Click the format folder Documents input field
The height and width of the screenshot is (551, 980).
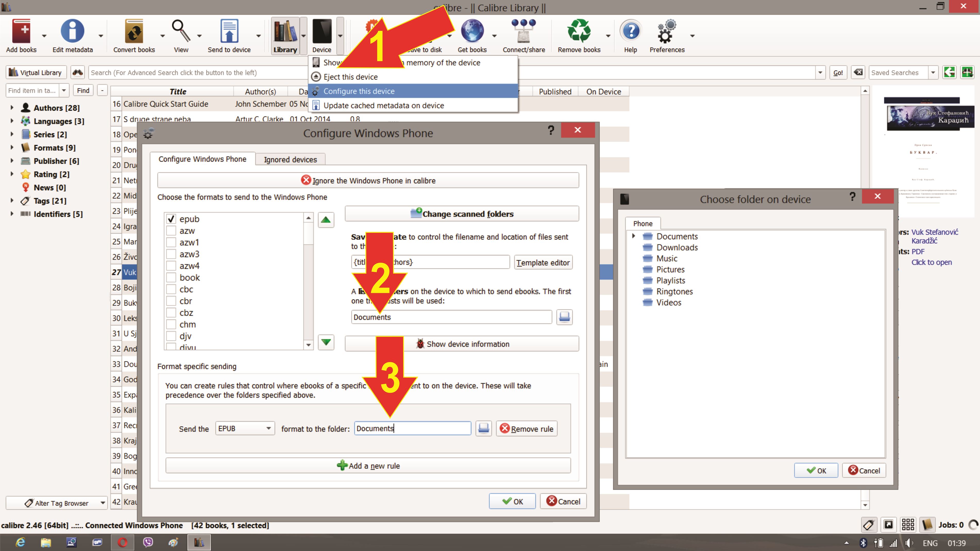[x=412, y=428]
